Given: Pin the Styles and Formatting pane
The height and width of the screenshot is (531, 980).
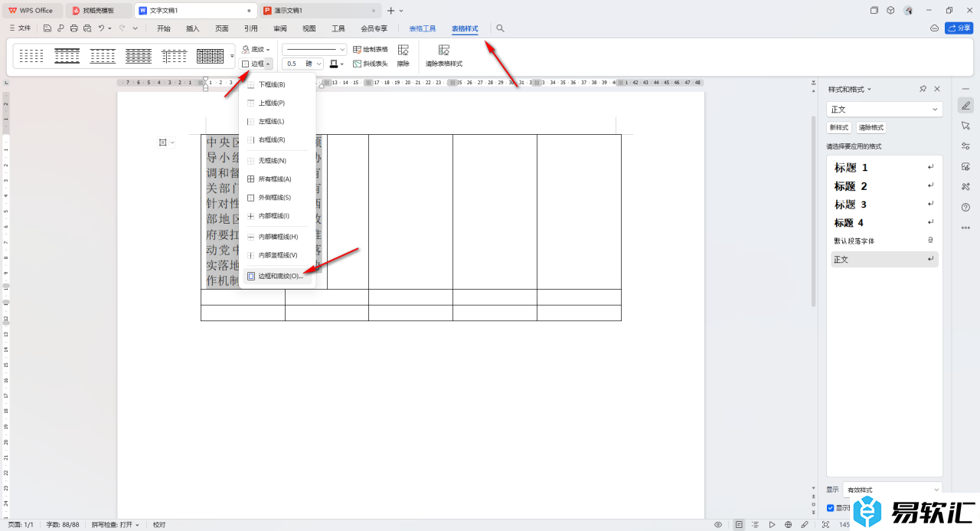Looking at the screenshot, I should coord(923,90).
